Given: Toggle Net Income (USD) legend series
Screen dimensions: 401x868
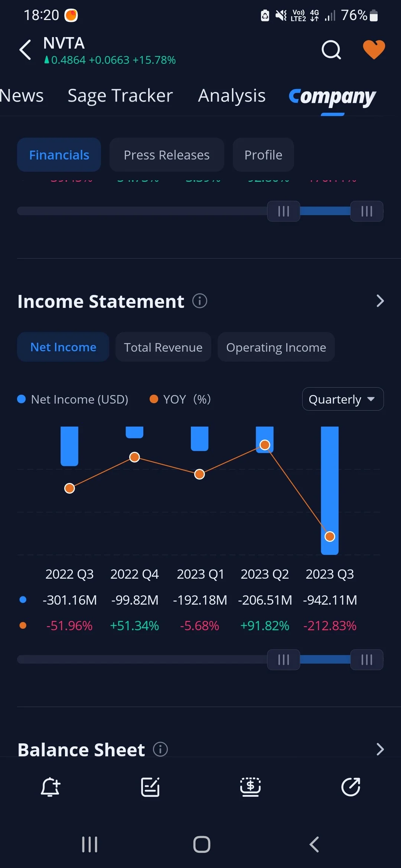Looking at the screenshot, I should [x=73, y=399].
